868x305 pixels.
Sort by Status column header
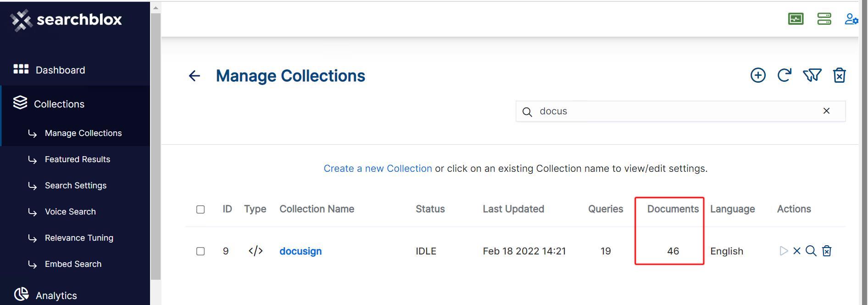coord(430,209)
